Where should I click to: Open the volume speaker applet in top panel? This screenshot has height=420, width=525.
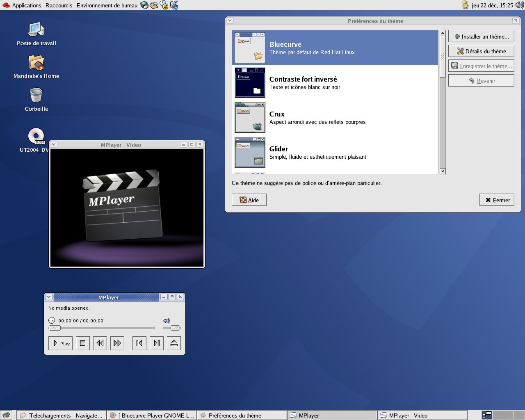click(519, 5)
